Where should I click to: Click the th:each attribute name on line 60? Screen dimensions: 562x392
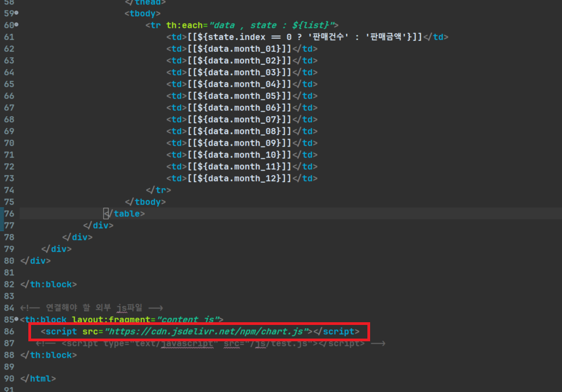(x=184, y=25)
